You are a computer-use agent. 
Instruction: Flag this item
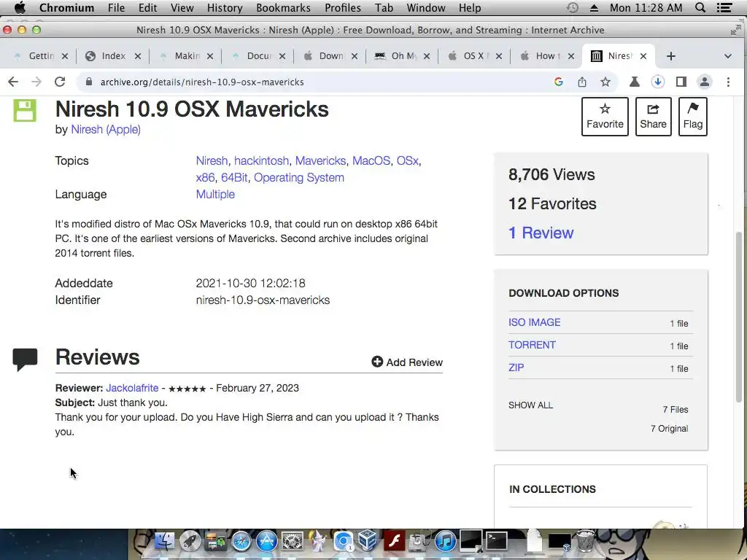tap(693, 117)
